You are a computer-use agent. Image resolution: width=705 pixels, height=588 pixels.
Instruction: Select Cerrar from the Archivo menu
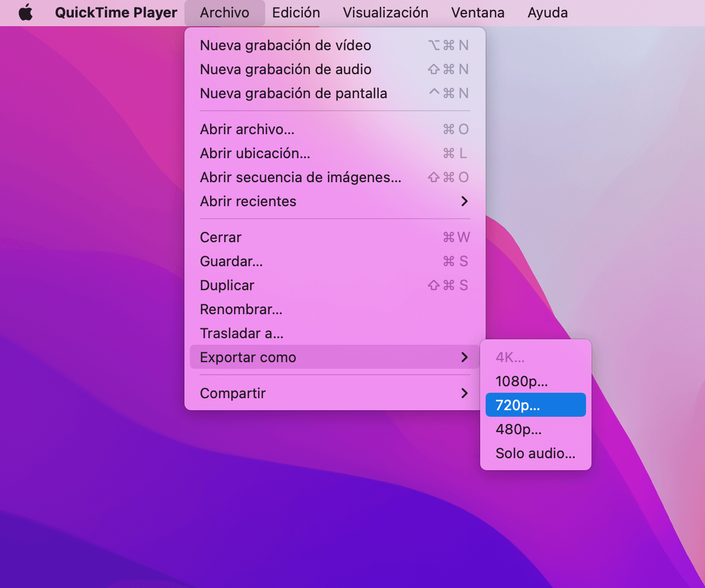[x=220, y=237]
